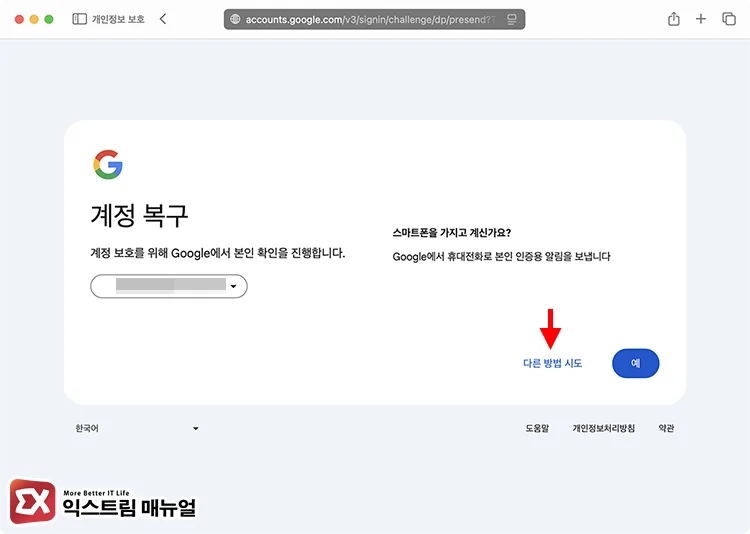Click the accounts.google.com address bar
Viewport: 750px width, 534px height.
coord(374,20)
